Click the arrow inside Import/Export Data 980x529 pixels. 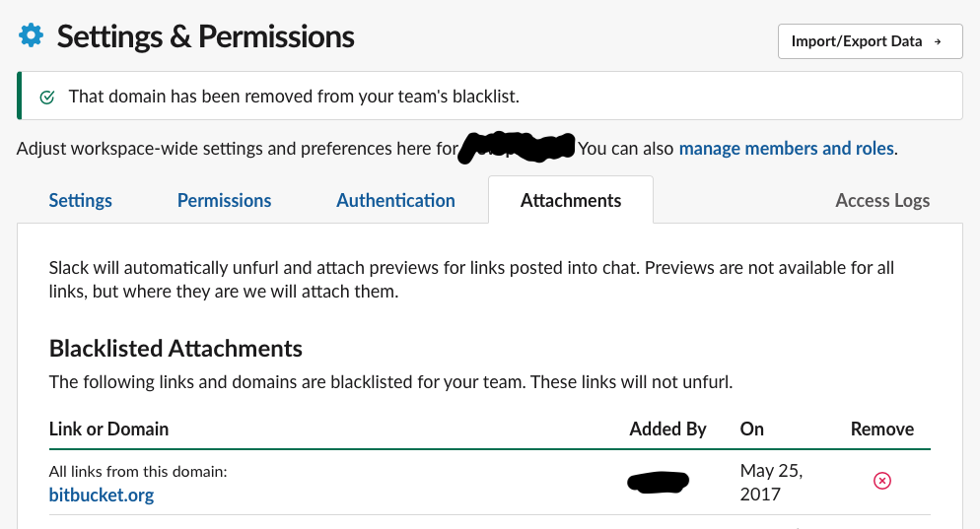click(938, 41)
